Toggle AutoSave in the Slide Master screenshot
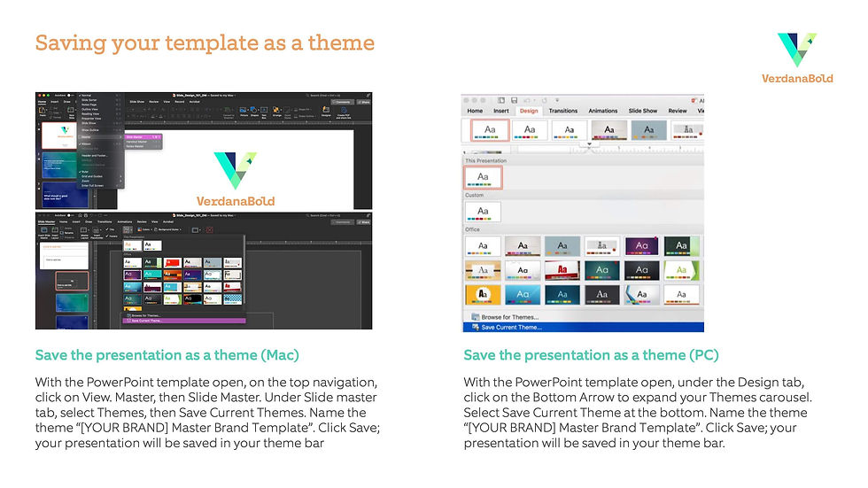Viewport: 868px width, 488px height. pyautogui.click(x=69, y=215)
